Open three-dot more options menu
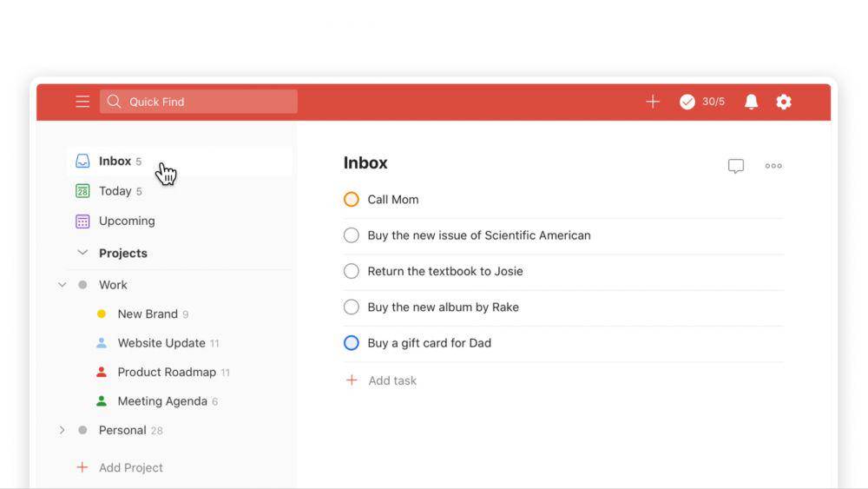 [x=773, y=166]
